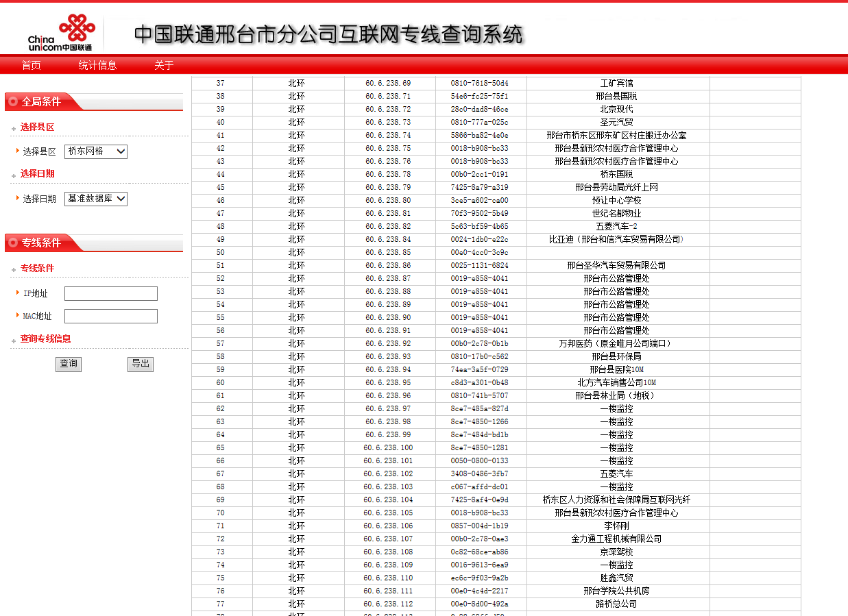848x616 pixels.
Task: Select IP cell 60.6.238.87
Action: click(x=389, y=278)
